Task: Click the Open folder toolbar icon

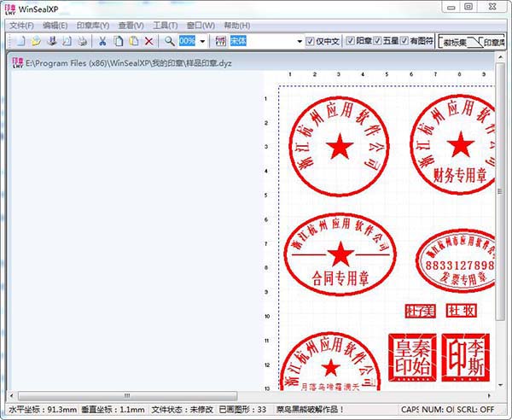Action: tap(35, 41)
